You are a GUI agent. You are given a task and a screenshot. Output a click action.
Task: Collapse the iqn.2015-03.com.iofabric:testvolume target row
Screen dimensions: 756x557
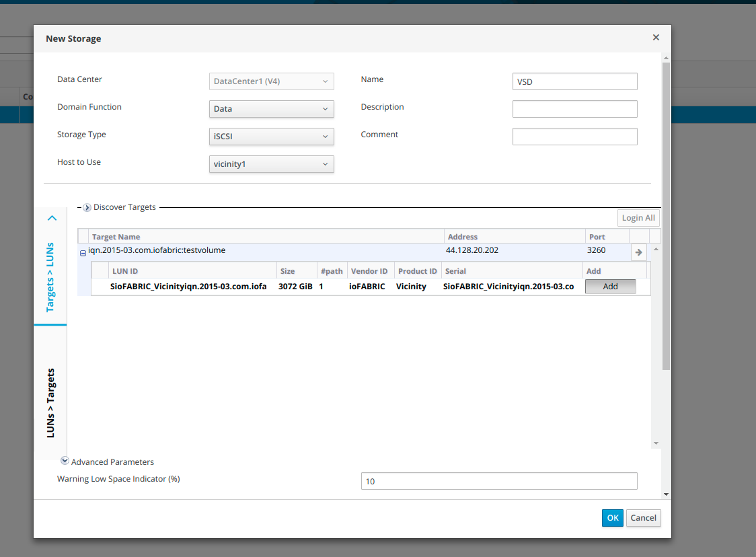point(83,253)
